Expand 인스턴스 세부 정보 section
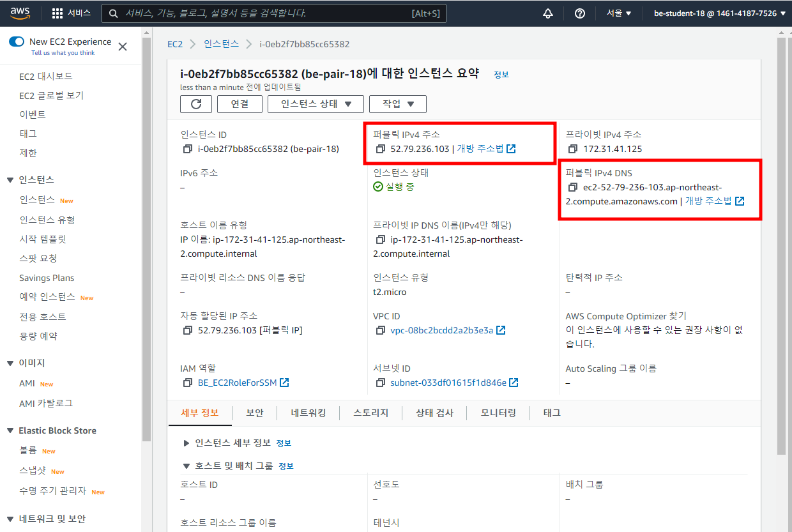Viewport: 792px width, 532px height. tap(187, 443)
